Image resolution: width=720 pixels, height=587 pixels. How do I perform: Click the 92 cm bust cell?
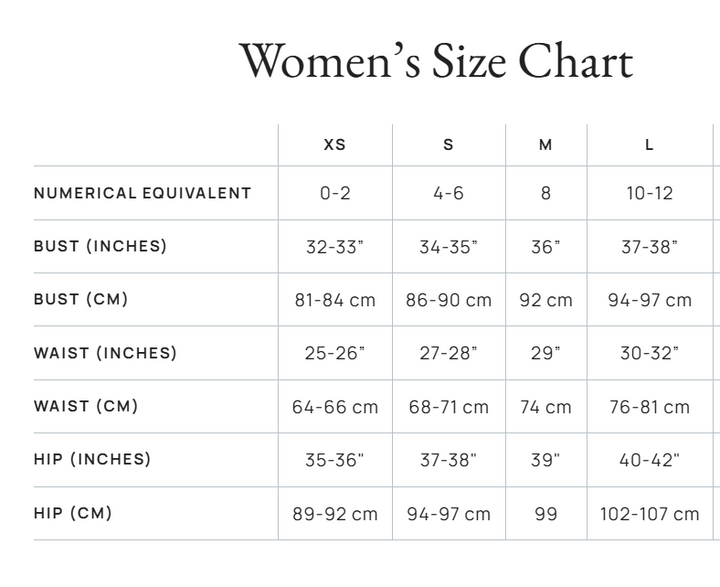click(546, 300)
